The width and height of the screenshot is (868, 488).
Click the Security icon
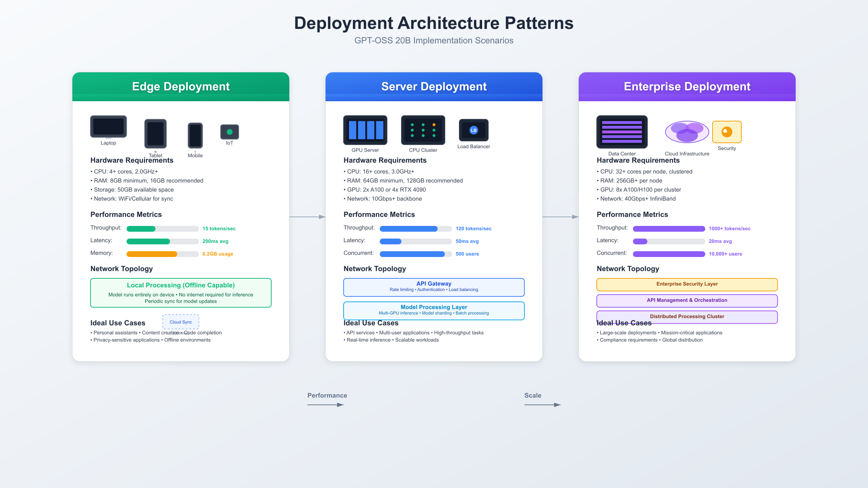click(727, 132)
